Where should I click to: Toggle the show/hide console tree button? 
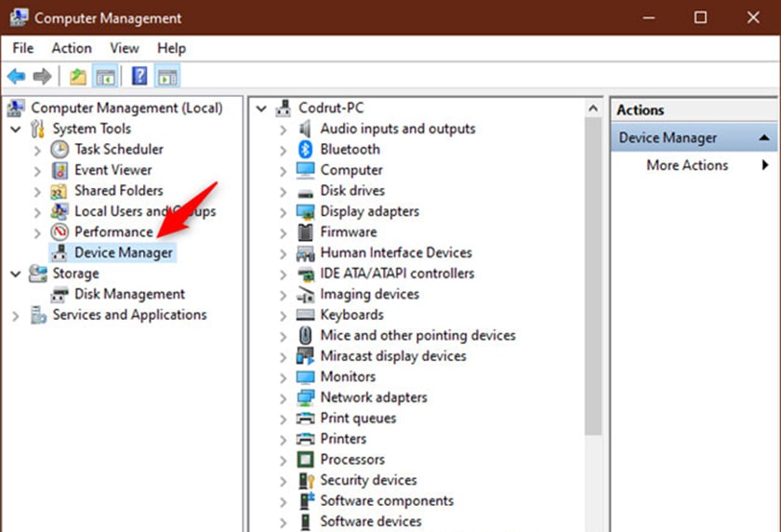tap(106, 76)
